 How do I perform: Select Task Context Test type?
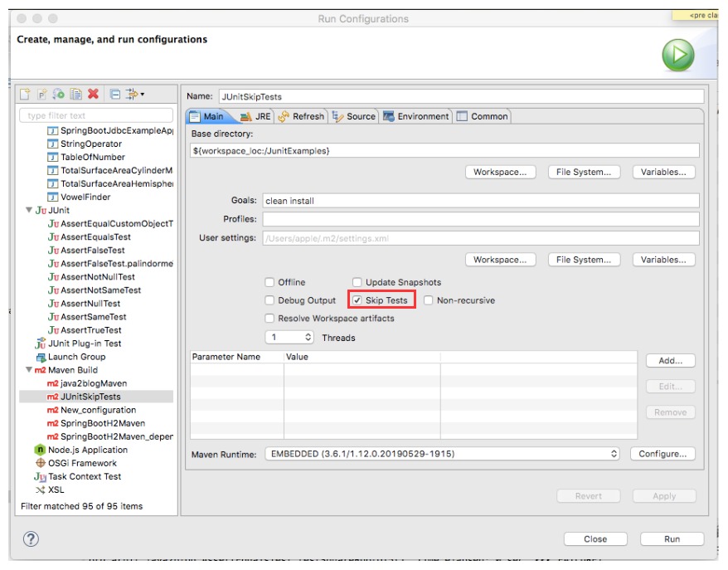click(78, 476)
